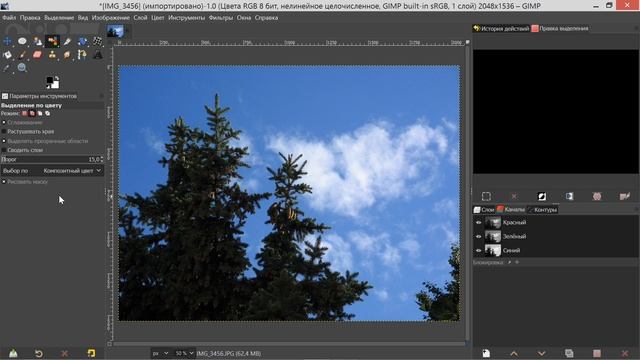Open the Фильтры menu
This screenshot has width=640, height=360.
pyautogui.click(x=220, y=18)
